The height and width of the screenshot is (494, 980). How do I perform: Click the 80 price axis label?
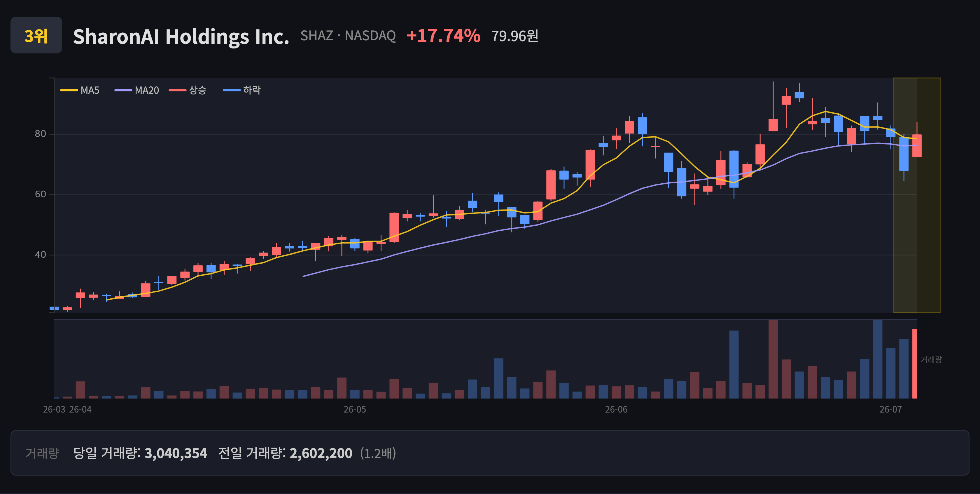(x=40, y=134)
